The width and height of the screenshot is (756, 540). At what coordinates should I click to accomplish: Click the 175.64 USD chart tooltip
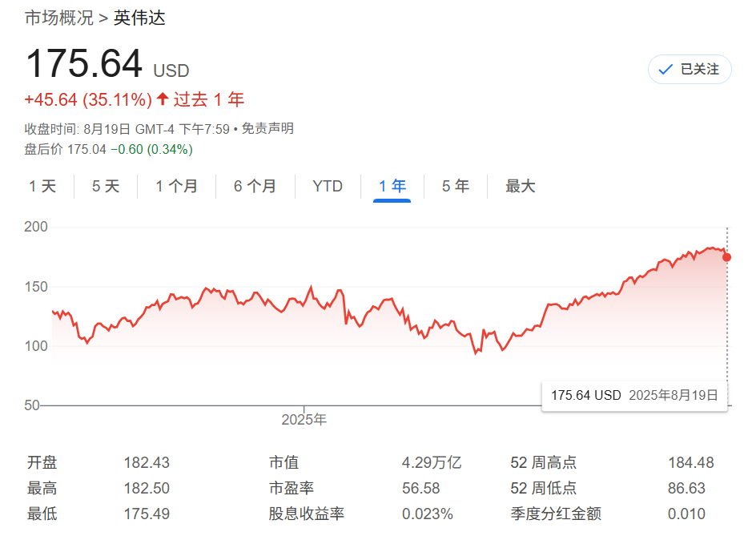pyautogui.click(x=634, y=396)
